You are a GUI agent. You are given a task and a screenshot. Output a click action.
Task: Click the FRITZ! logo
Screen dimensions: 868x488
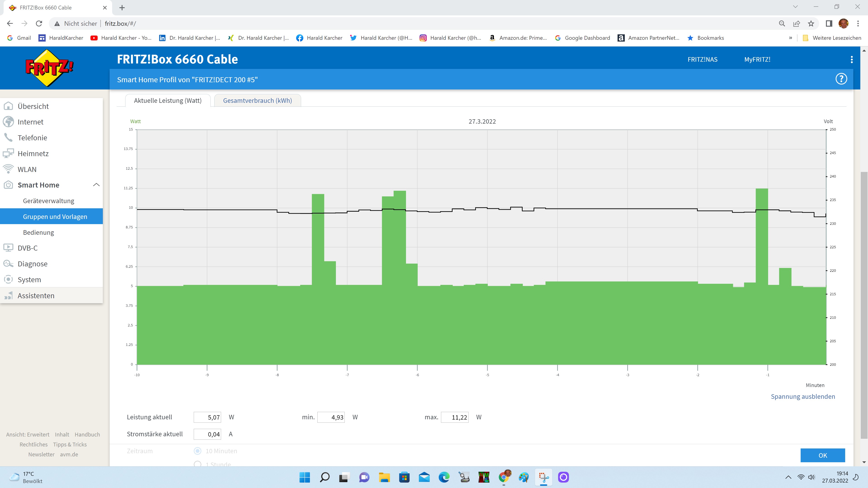pyautogui.click(x=50, y=68)
